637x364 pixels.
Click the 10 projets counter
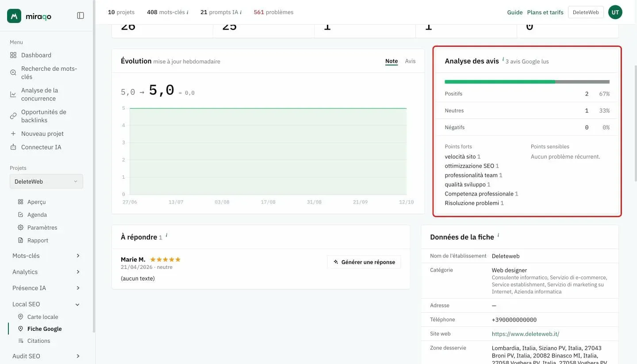click(x=121, y=12)
